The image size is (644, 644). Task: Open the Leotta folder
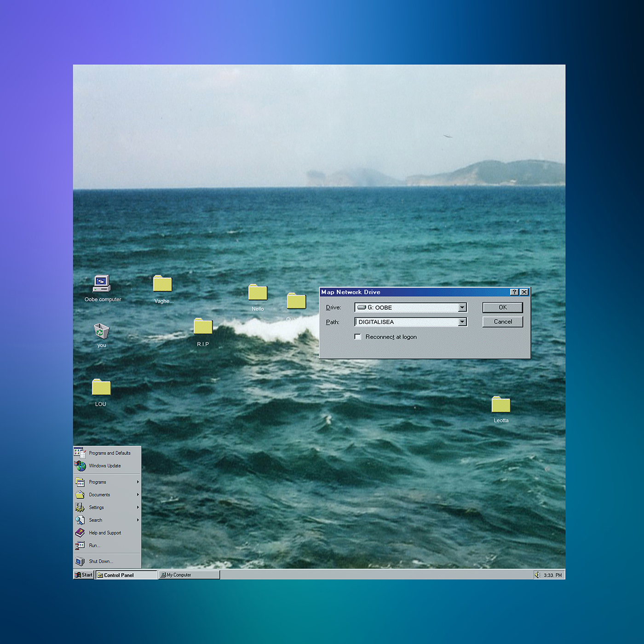pos(500,405)
